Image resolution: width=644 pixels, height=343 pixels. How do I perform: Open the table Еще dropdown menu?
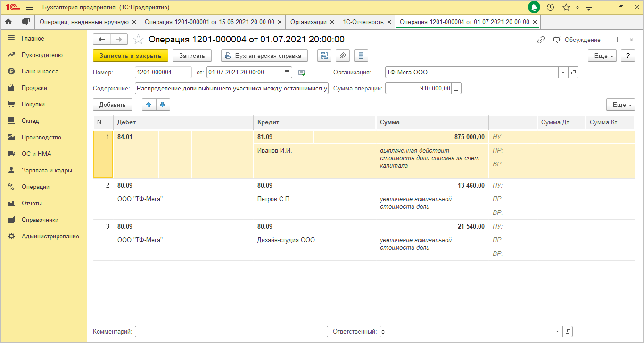click(x=620, y=105)
